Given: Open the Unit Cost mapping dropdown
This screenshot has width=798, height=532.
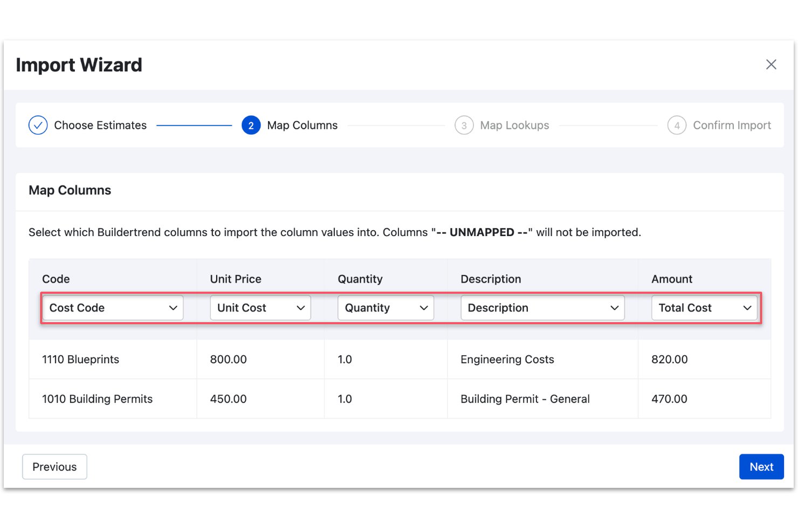Looking at the screenshot, I should click(260, 308).
